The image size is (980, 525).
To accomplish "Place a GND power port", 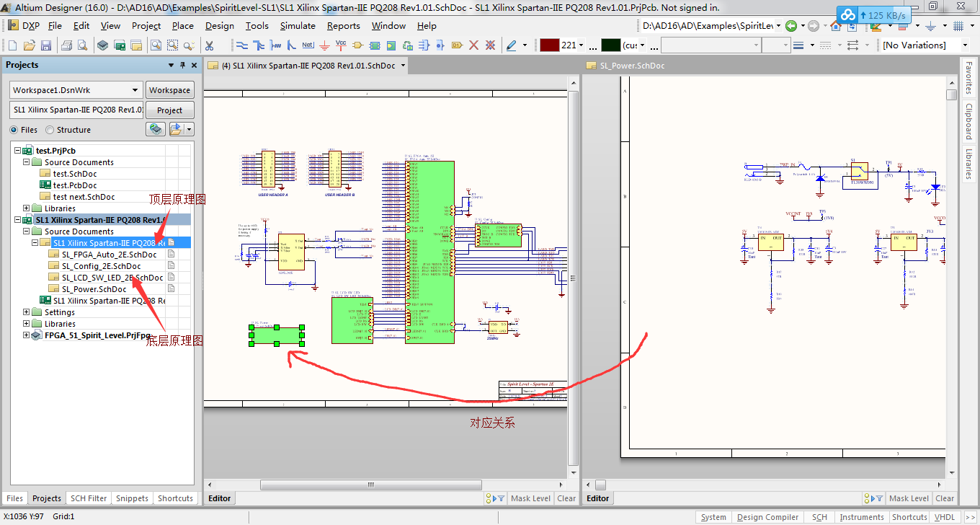I will pos(324,45).
